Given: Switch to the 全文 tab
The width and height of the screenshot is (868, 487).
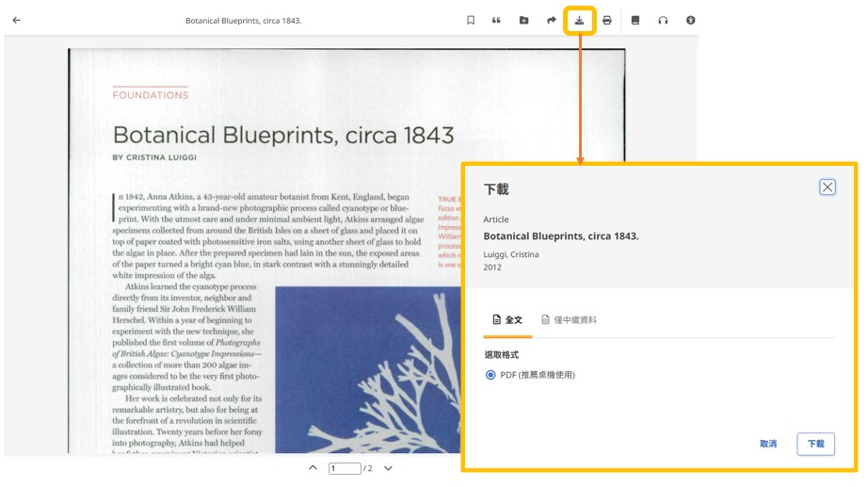Looking at the screenshot, I should pyautogui.click(x=507, y=320).
